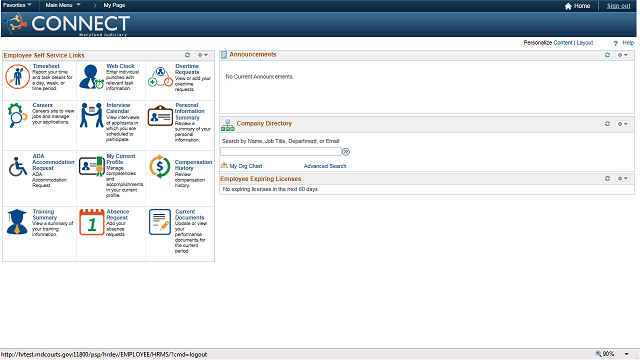640x360 pixels.
Task: Open the Main Menu dropdown
Action: click(63, 5)
